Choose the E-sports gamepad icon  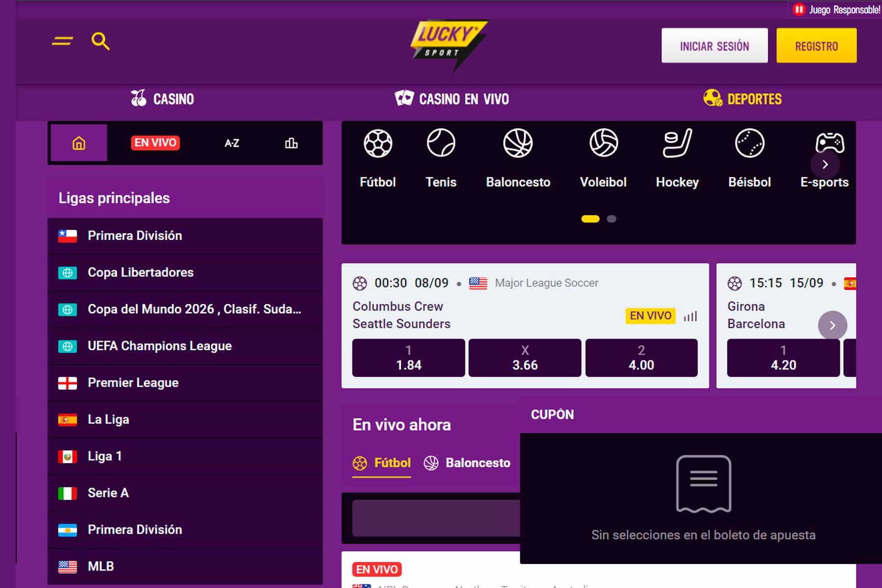tap(830, 141)
